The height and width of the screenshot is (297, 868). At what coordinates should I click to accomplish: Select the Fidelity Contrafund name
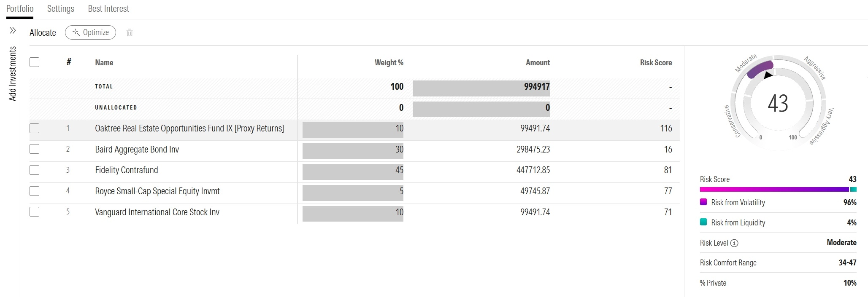tap(127, 170)
